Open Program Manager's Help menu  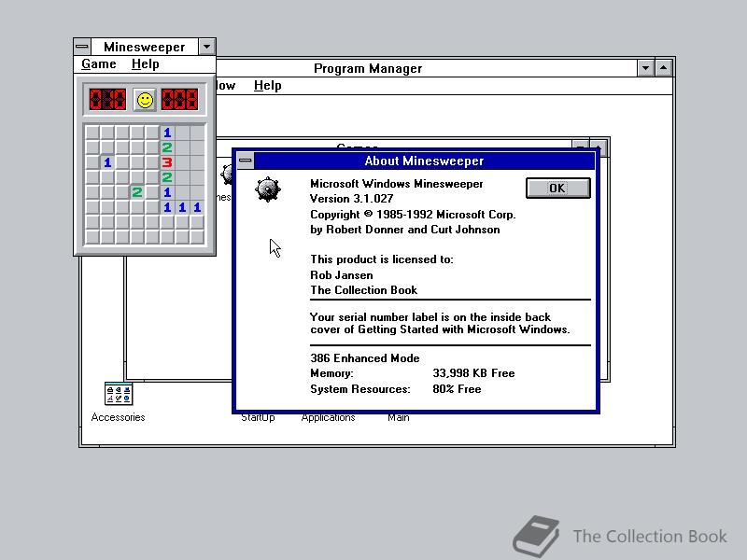[268, 85]
